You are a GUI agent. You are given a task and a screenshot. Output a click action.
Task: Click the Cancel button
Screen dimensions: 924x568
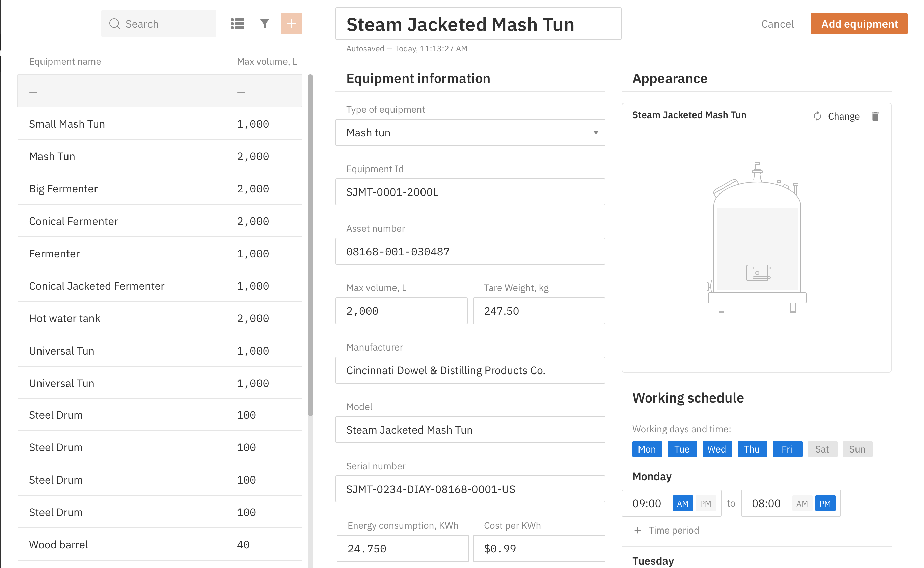[x=778, y=24]
